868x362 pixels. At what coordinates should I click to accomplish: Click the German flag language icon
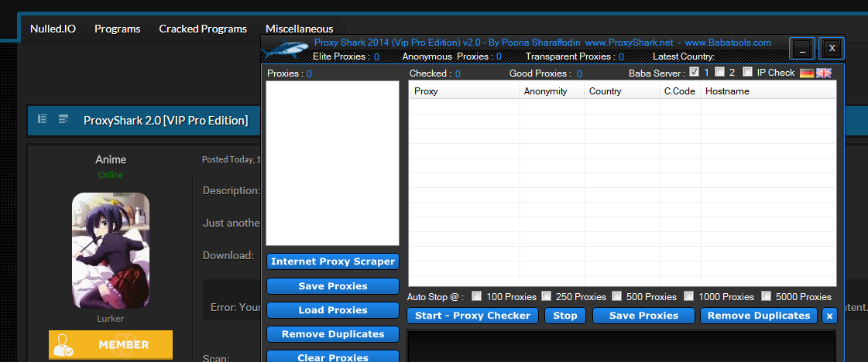[x=807, y=73]
